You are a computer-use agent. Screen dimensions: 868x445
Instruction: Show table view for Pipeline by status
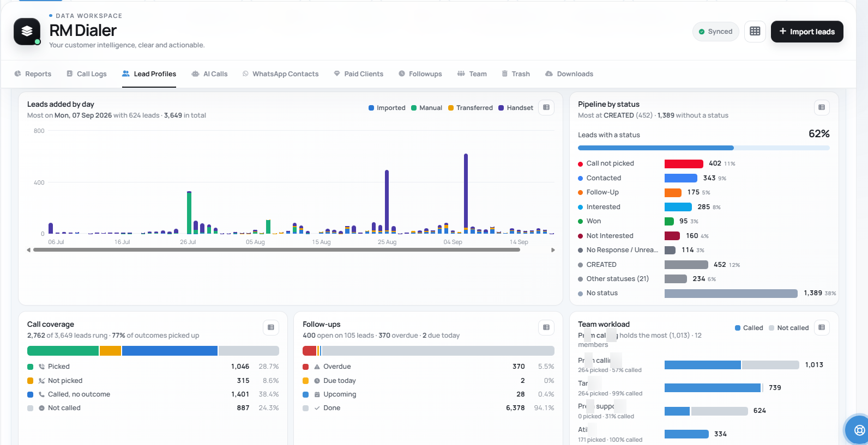(x=822, y=107)
